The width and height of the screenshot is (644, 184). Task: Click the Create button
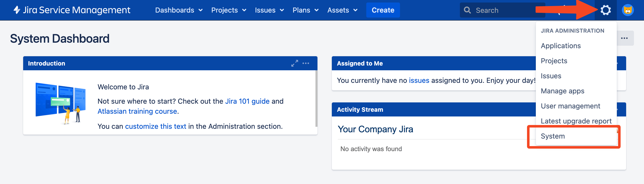[383, 10]
